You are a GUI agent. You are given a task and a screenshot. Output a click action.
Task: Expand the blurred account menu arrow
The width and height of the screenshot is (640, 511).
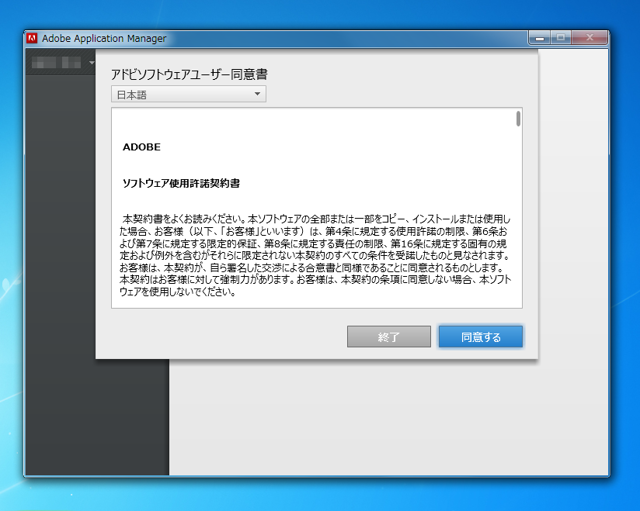92,62
